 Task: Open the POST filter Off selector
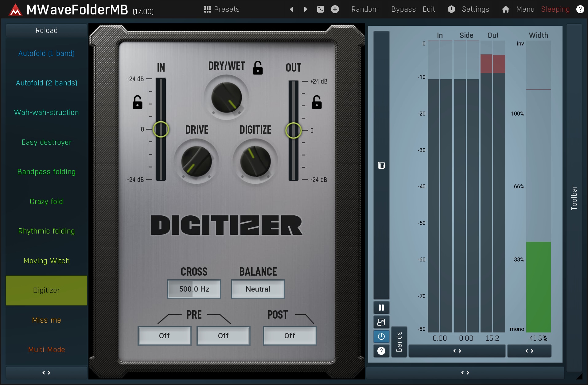(290, 336)
